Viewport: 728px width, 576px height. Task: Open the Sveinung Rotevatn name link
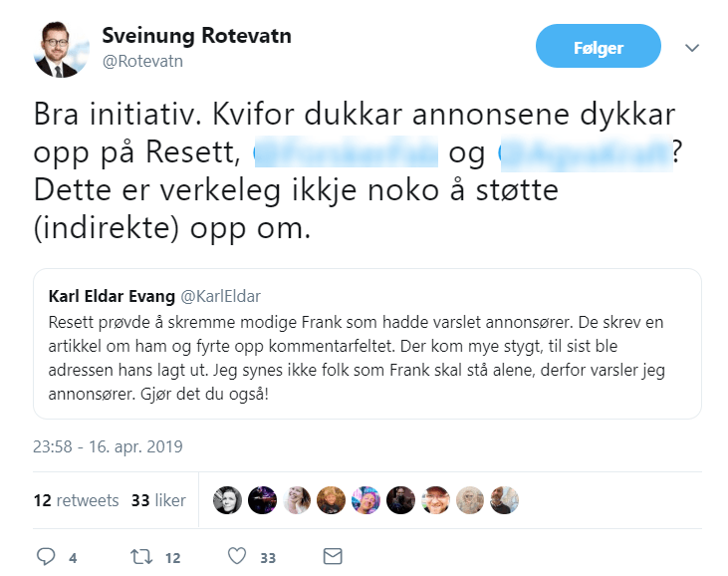196,35
